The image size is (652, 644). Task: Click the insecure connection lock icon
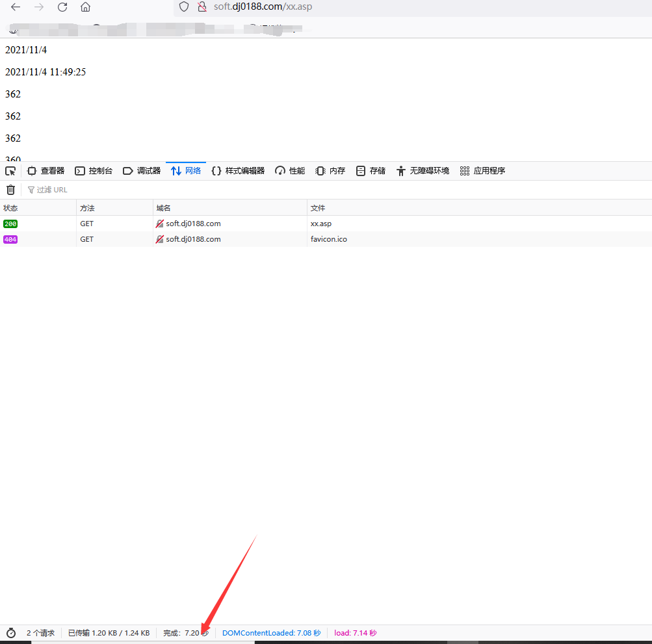tap(202, 6)
